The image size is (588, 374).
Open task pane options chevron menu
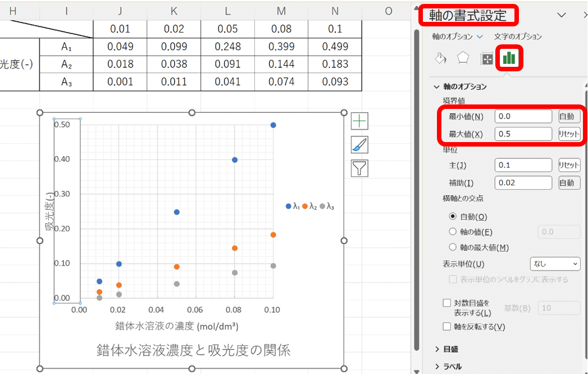[562, 15]
